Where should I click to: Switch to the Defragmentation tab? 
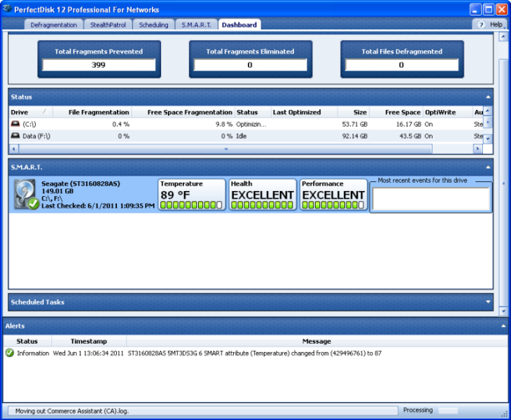coord(54,24)
